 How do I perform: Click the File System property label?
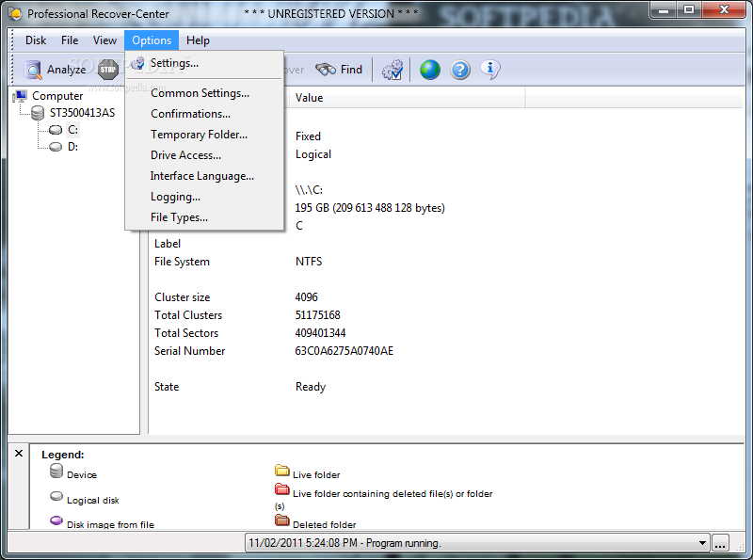pos(182,262)
